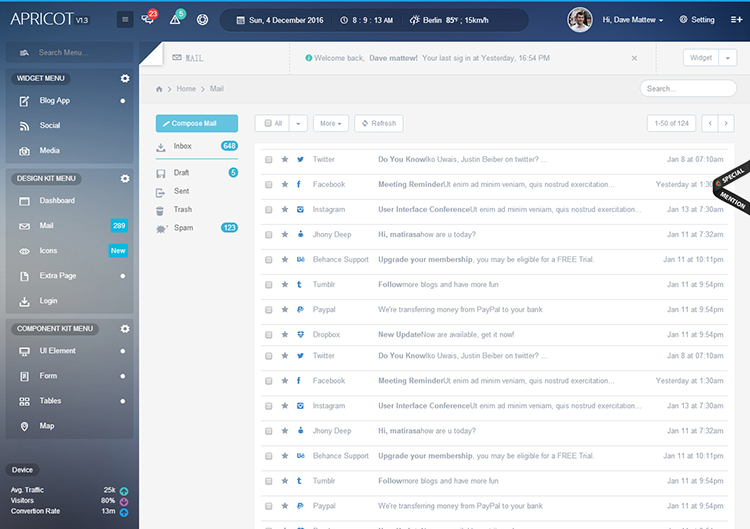Image resolution: width=750 pixels, height=529 pixels.
Task: Click the Home breadcrumb house icon
Action: click(159, 89)
